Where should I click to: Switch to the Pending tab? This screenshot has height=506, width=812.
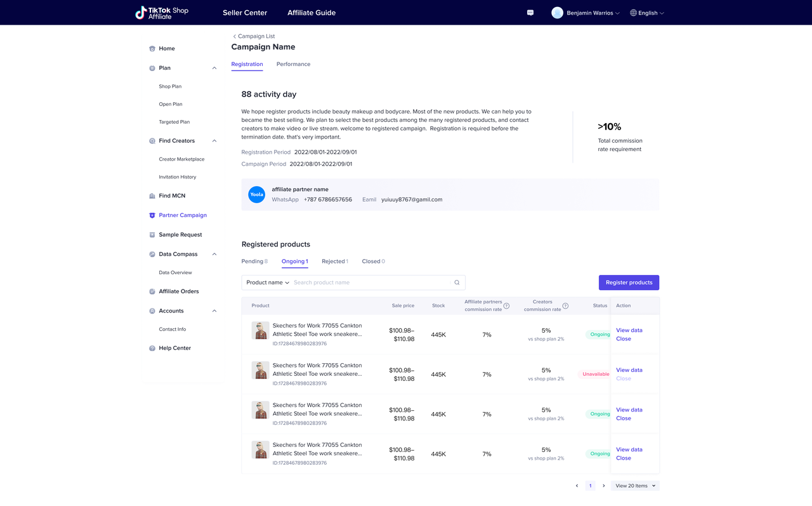[x=254, y=262]
